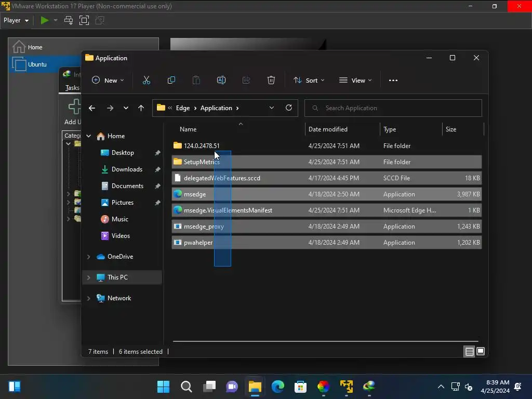Switch to large thumbnails view icon
This screenshot has height=399, width=532.
coord(481,352)
